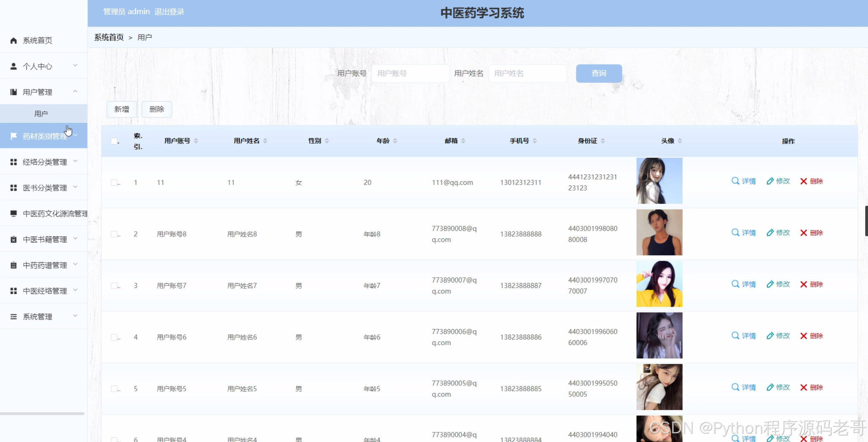
Task: Click the 新增 button
Action: (122, 109)
